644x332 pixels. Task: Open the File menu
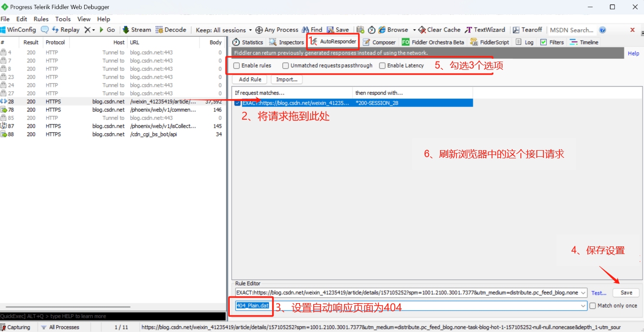point(5,19)
